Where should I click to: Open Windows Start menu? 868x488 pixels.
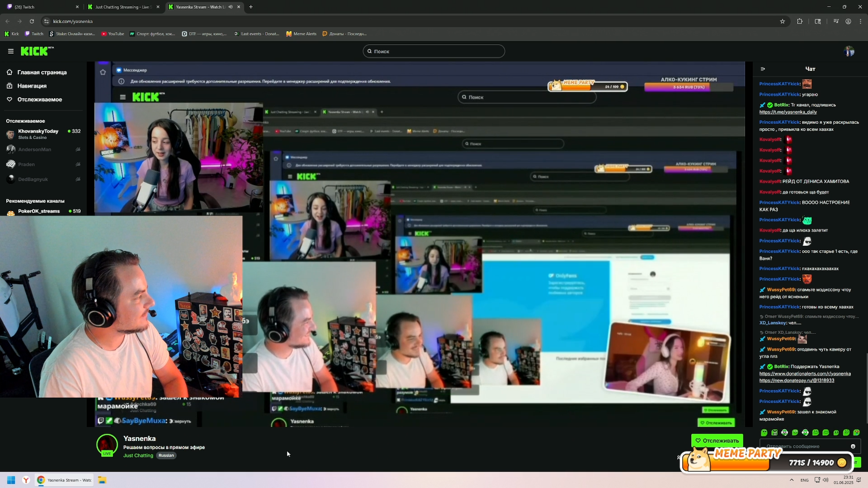tap(11, 480)
